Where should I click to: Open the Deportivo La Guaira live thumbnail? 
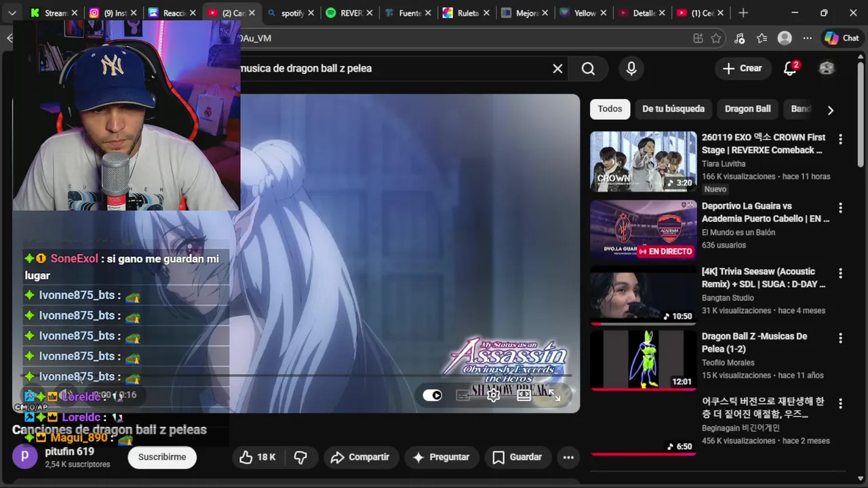[643, 230]
